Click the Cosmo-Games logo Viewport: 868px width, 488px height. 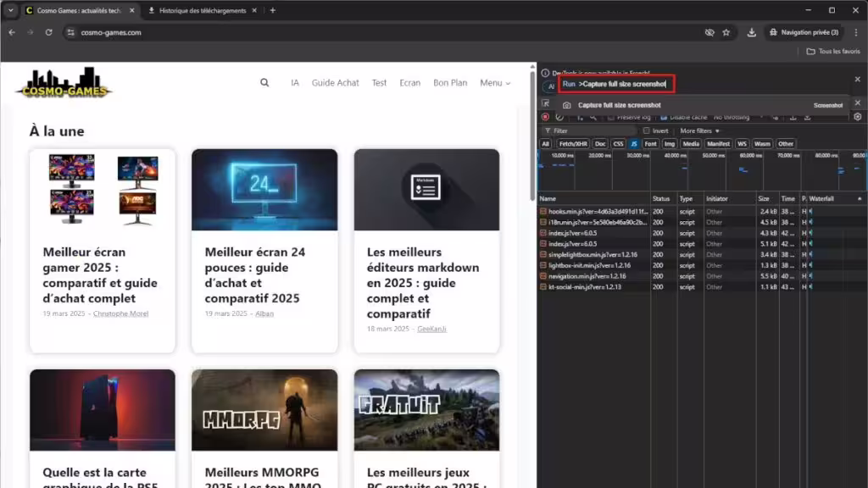64,83
